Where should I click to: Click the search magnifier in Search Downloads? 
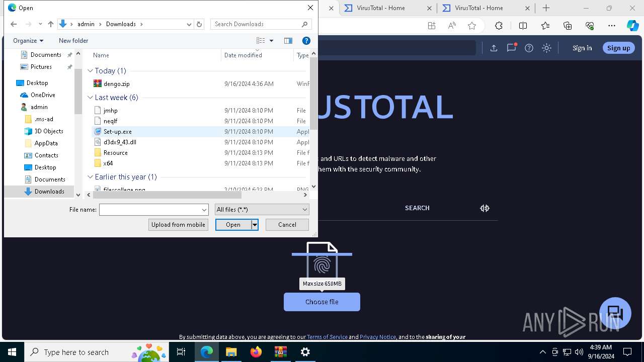304,24
